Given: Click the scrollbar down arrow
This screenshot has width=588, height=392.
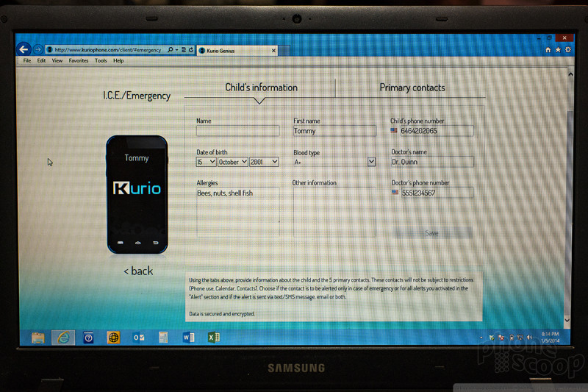Looking at the screenshot, I should (567, 320).
